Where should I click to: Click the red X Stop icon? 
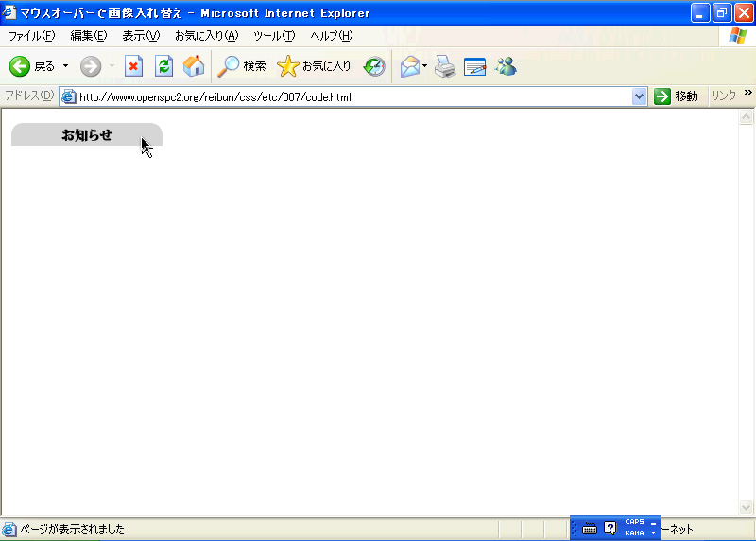[133, 66]
